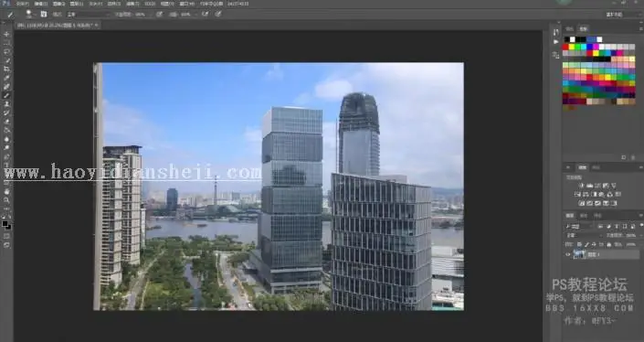Click the Brightness/Contrast adjustment icon
Screen dimensions: 644x342
[582, 186]
